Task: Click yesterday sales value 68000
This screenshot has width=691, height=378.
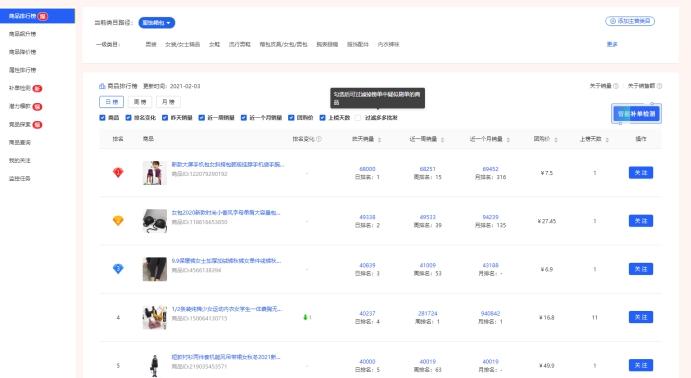Action: click(x=367, y=169)
